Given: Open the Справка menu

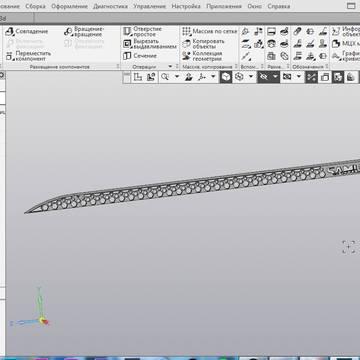Looking at the screenshot, I should pyautogui.click(x=279, y=6).
